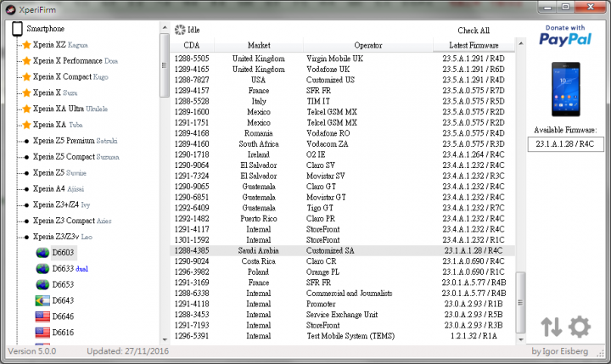Viewport: 611px width, 364px height.
Task: Collapse the Xperia Z3/Z3v Leo node
Action: click(26, 237)
